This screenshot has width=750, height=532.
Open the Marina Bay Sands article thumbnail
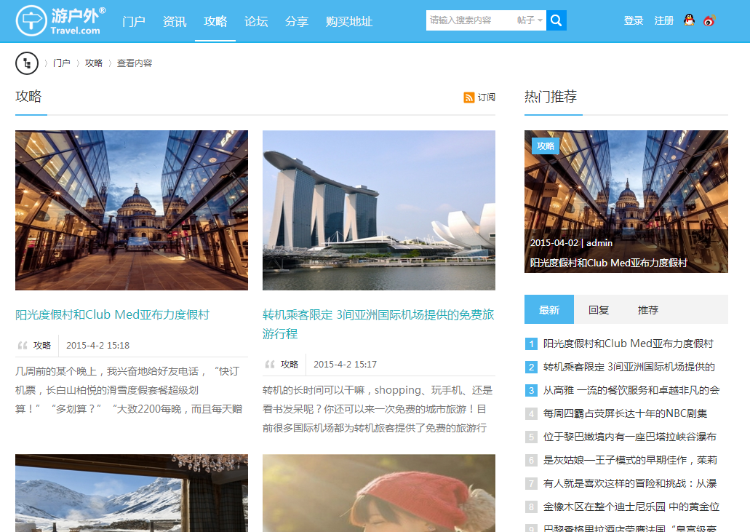(379, 210)
